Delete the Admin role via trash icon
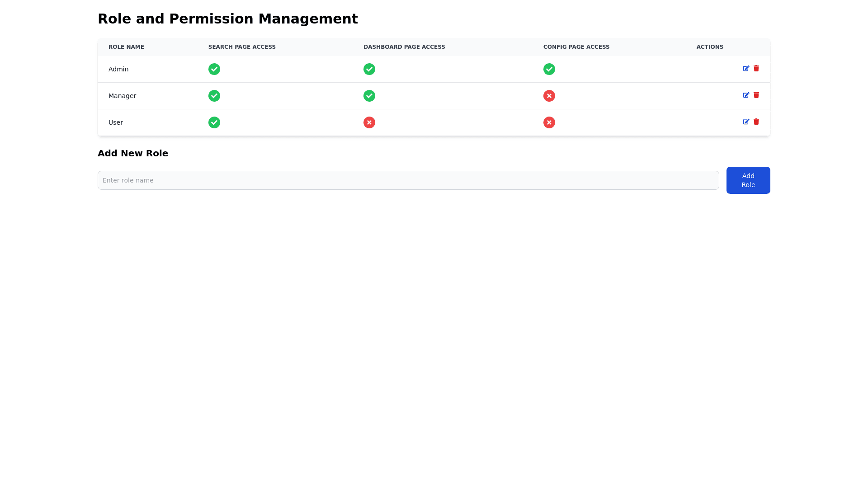Screen dimensions: 868x488 [x=756, y=68]
